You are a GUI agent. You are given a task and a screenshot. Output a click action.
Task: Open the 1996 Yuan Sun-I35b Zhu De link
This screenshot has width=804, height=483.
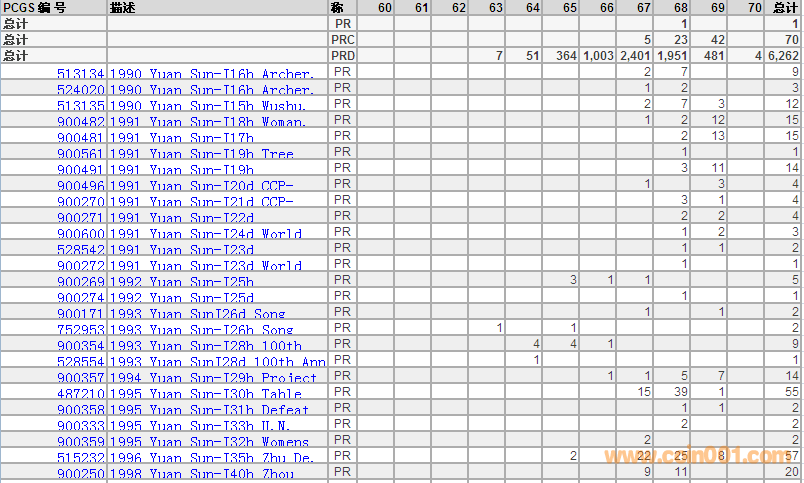point(212,458)
